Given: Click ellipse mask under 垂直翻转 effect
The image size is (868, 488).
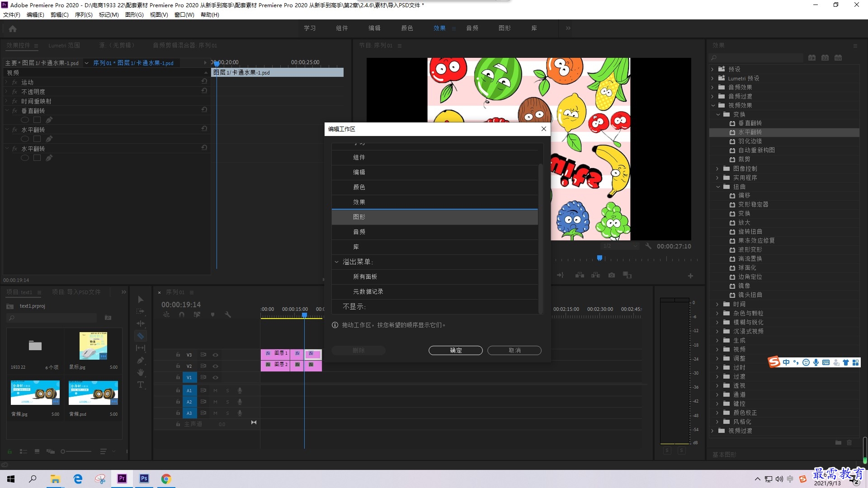Looking at the screenshot, I should click(25, 120).
